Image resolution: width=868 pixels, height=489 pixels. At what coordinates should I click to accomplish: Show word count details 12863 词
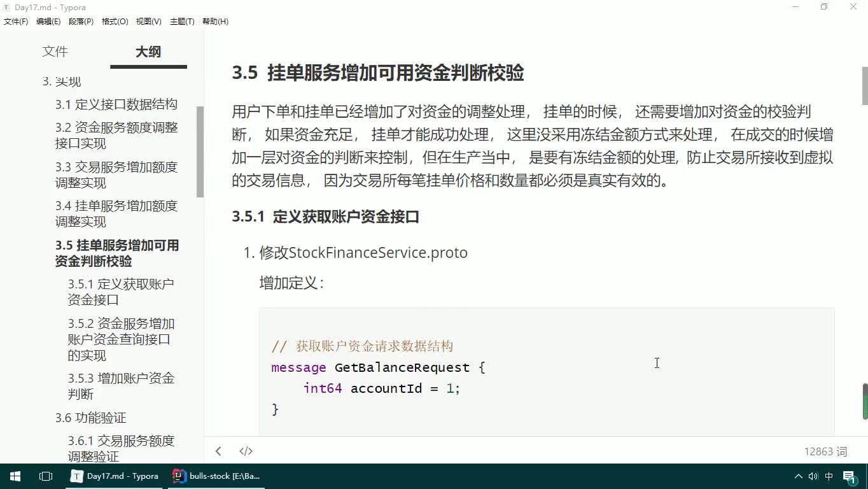click(825, 451)
